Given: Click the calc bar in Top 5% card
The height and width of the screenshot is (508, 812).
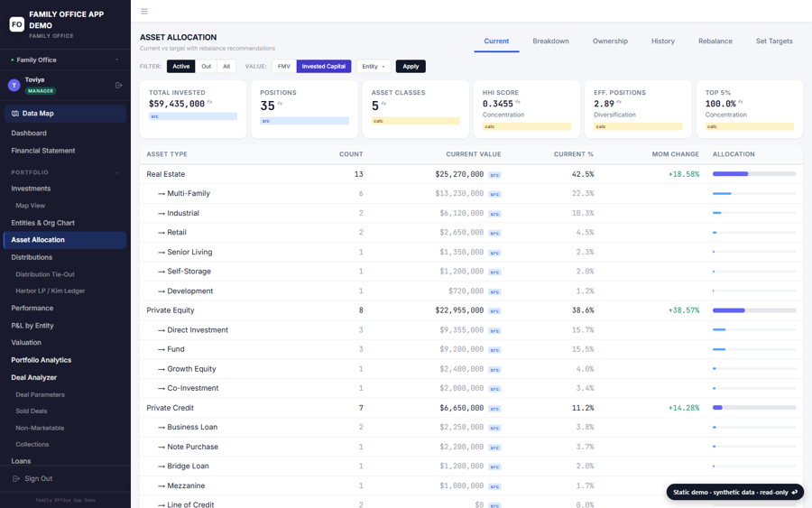Looking at the screenshot, I should (750, 126).
